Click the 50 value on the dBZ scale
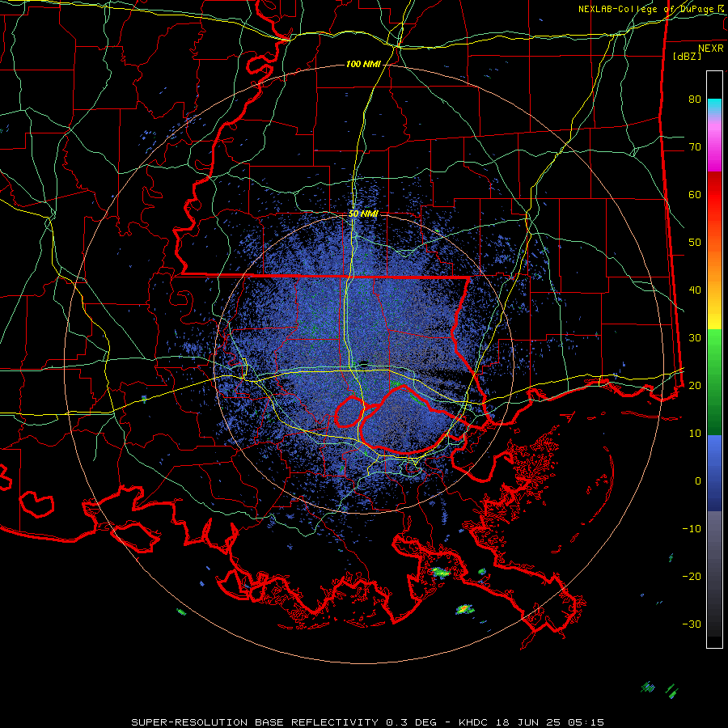 point(695,243)
